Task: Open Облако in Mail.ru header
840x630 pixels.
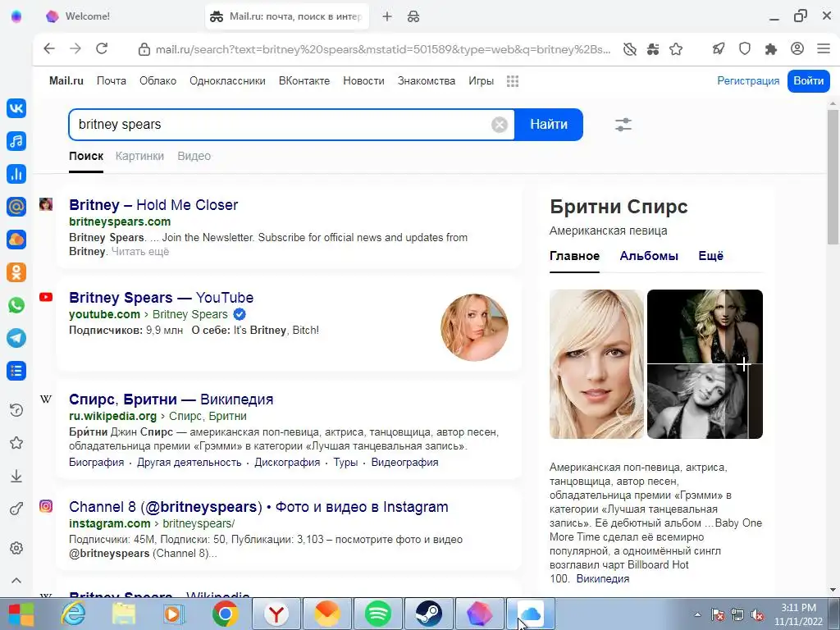Action: tap(157, 81)
